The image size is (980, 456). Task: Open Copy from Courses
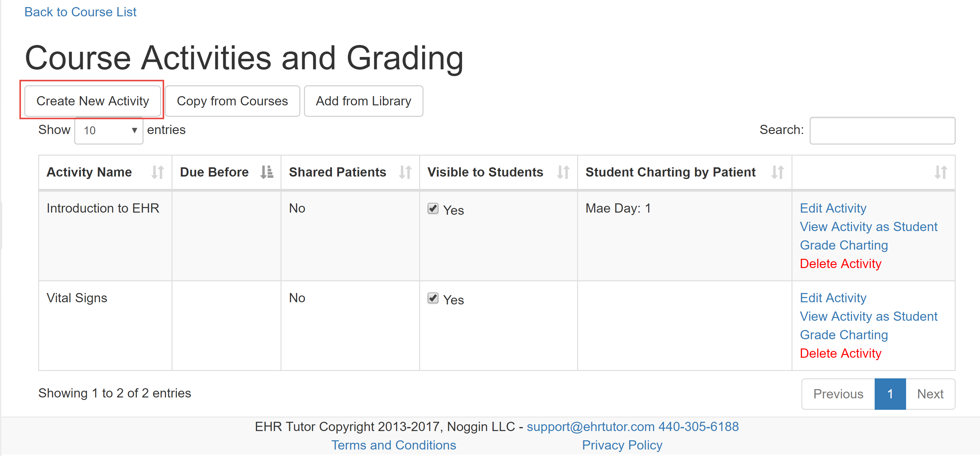[232, 101]
